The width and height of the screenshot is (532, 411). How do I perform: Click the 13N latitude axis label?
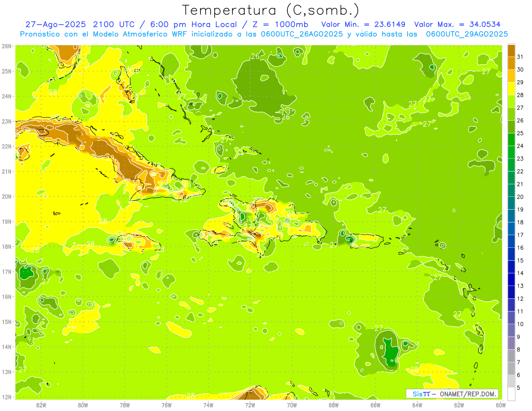pyautogui.click(x=7, y=372)
